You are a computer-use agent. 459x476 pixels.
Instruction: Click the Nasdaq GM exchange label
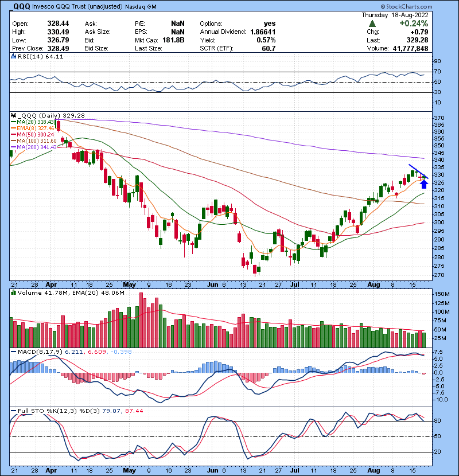(141, 7)
